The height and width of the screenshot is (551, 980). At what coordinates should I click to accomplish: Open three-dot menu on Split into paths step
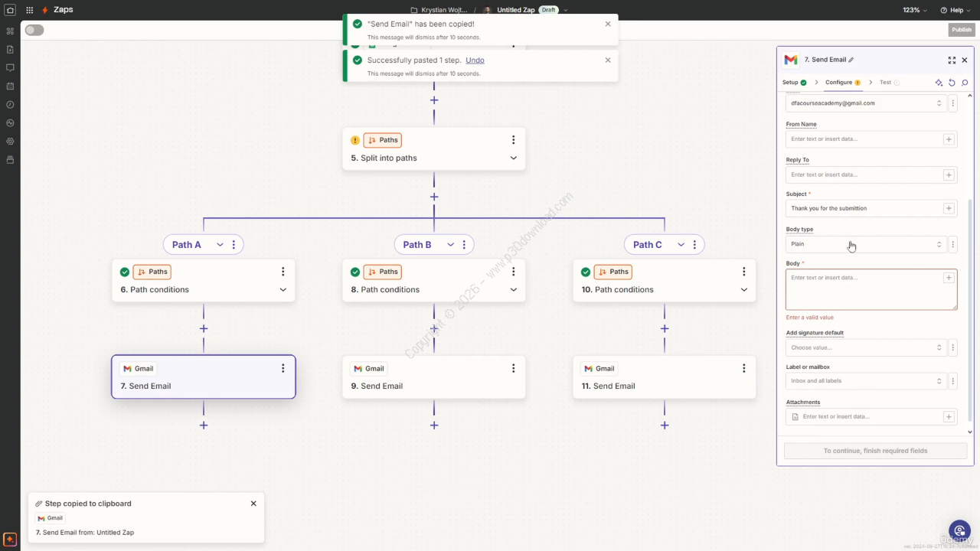(513, 140)
